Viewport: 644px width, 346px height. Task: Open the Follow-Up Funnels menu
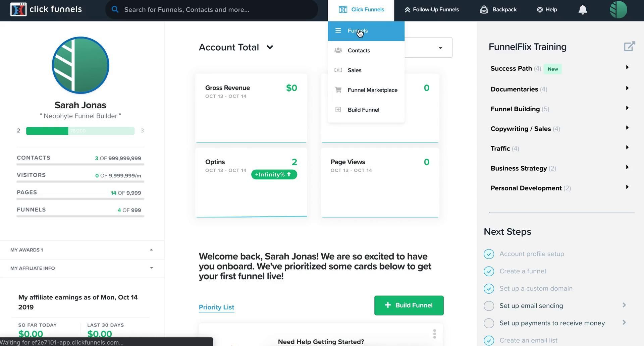(431, 10)
